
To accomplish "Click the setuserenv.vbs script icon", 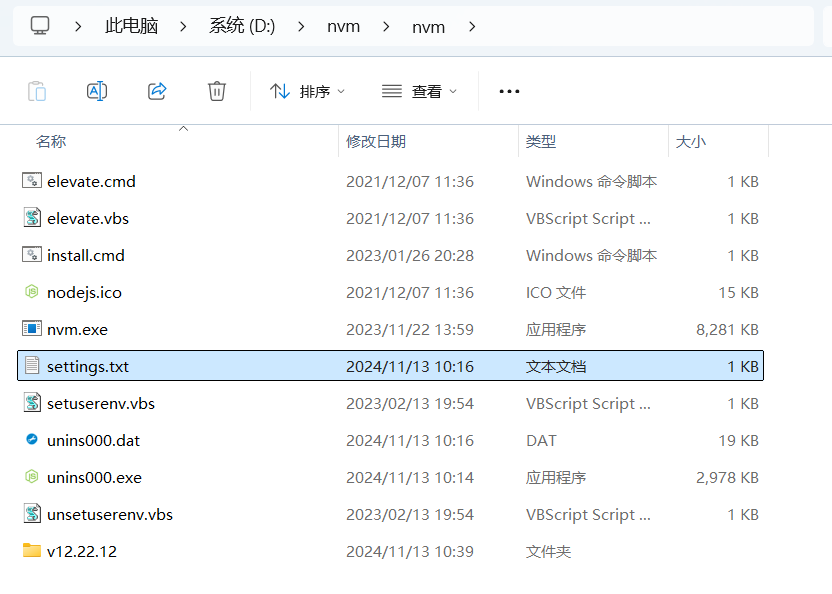I will 32,403.
